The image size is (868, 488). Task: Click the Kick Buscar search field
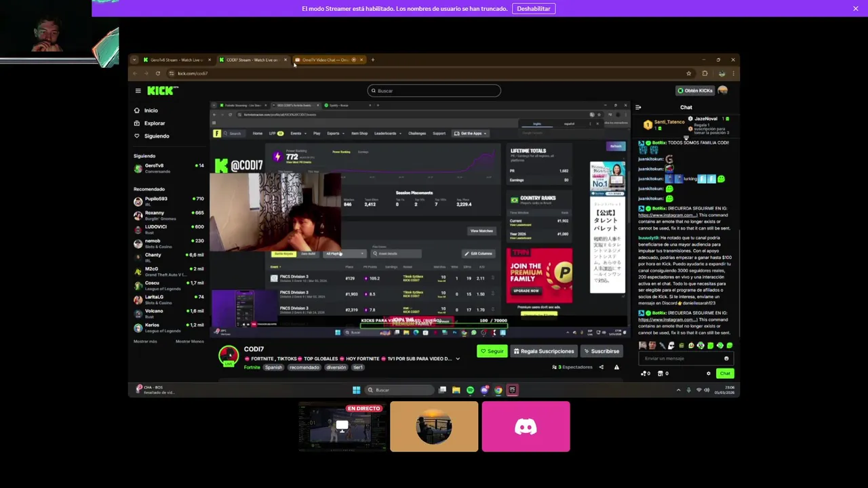434,91
